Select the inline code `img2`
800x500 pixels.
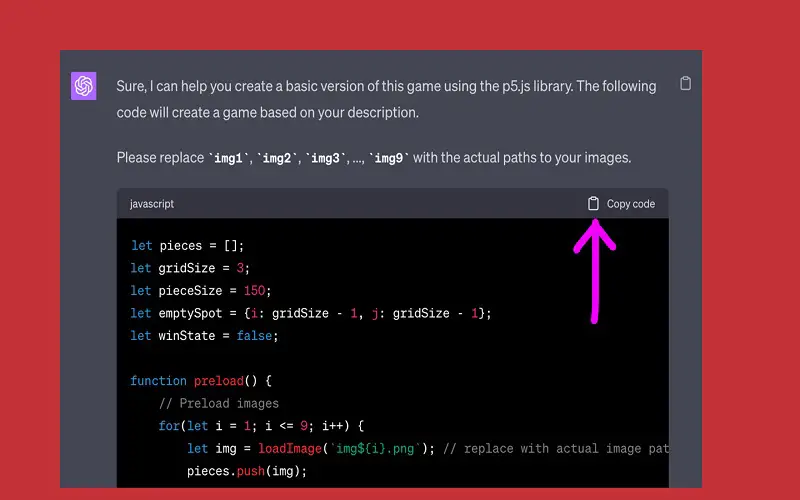click(278, 158)
